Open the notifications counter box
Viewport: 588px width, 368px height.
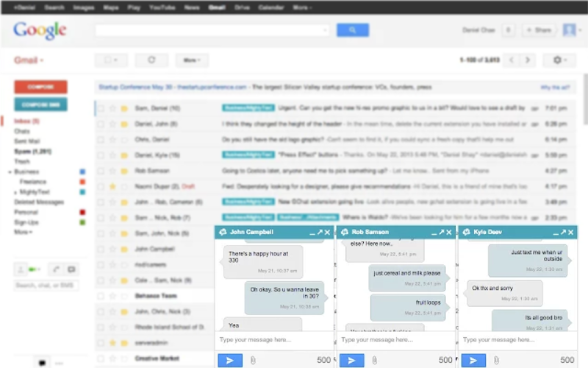[x=509, y=30]
